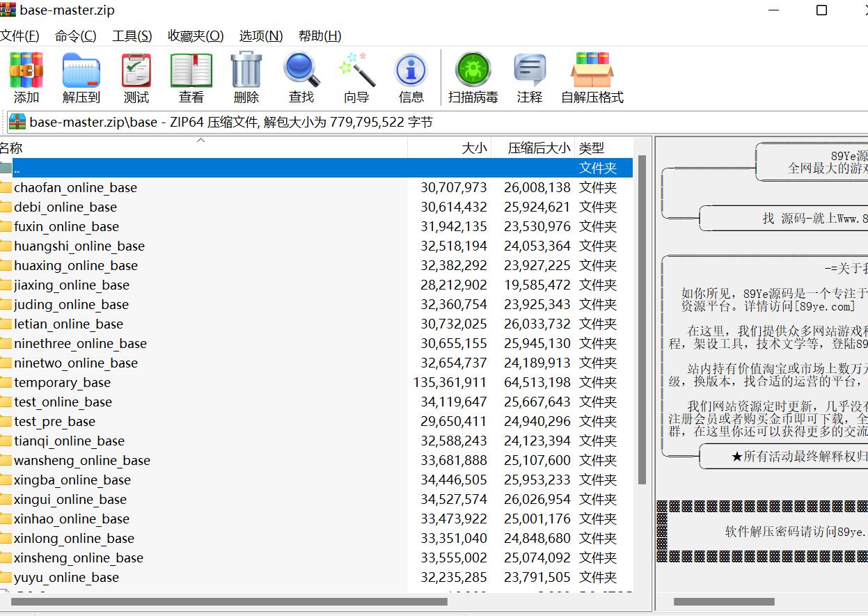Screen dimensions: 868x616
Task: Select the xinhao_online_base folder
Action: (316, 519)
